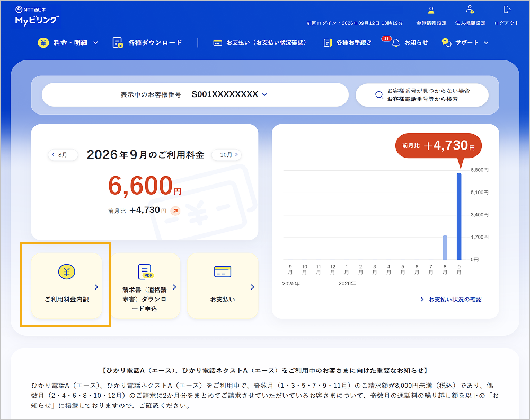530x420 pixels.
Task: Click the credit card icon on お支払い card
Action: click(223, 272)
